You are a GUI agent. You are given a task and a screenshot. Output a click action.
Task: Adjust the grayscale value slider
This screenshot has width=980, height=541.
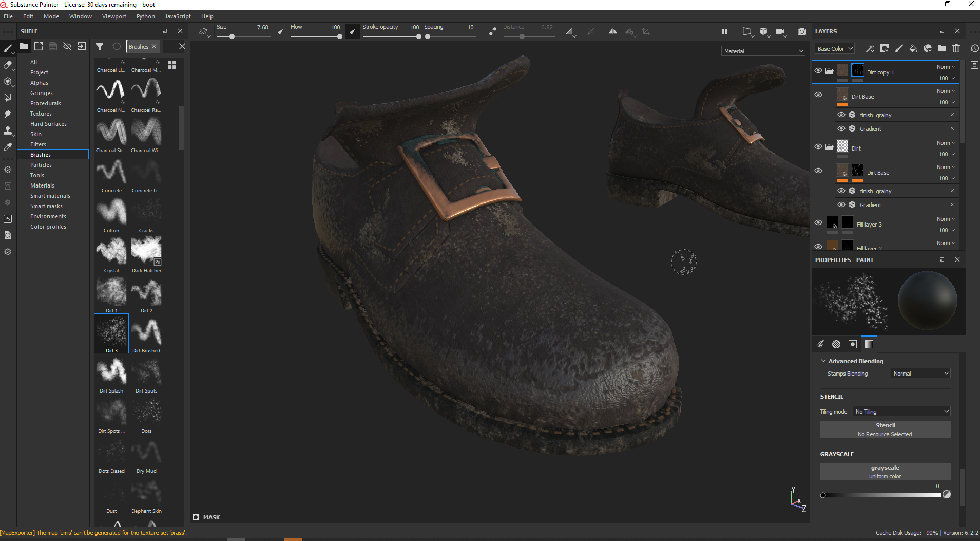coord(882,495)
